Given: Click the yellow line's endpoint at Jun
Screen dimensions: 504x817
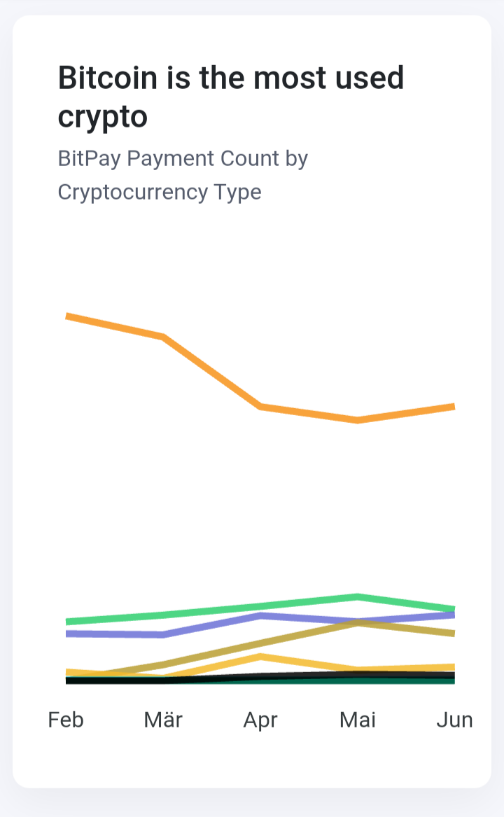Looking at the screenshot, I should 454,667.
